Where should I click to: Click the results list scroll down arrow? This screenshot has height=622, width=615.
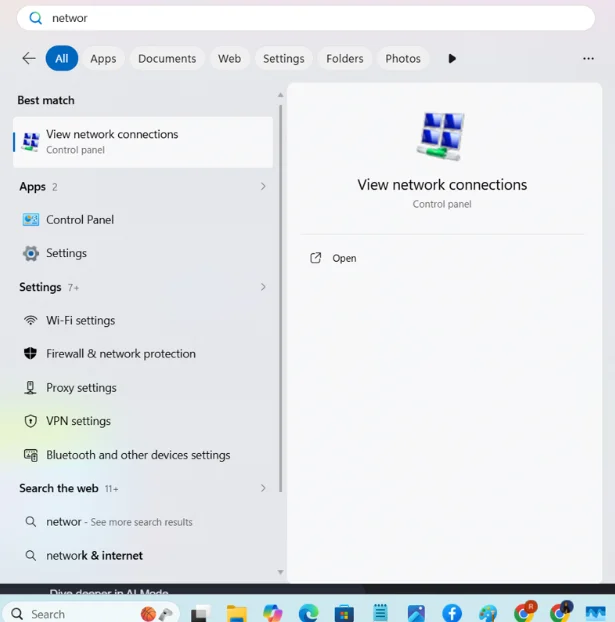[x=281, y=572]
